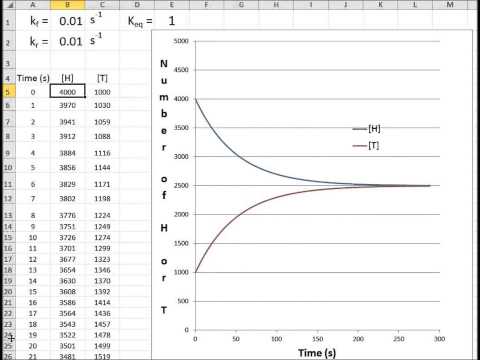Click the [T] table heading in row 4
Screen dimensions: 480x360
[x=102, y=78]
